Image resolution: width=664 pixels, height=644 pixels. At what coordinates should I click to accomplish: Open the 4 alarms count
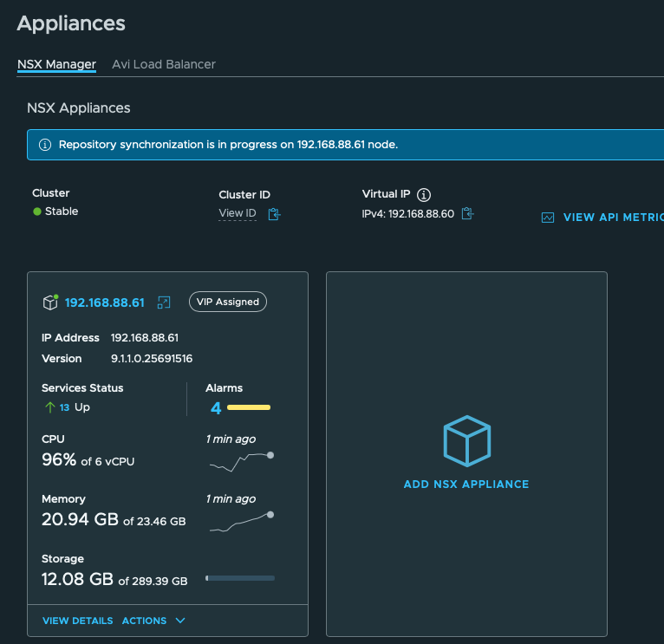[x=216, y=408]
